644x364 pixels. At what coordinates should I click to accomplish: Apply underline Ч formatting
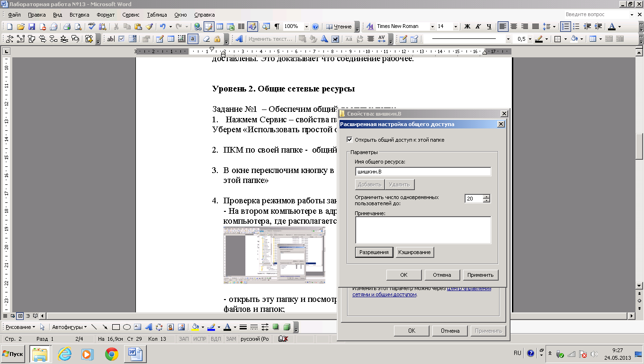[489, 27]
